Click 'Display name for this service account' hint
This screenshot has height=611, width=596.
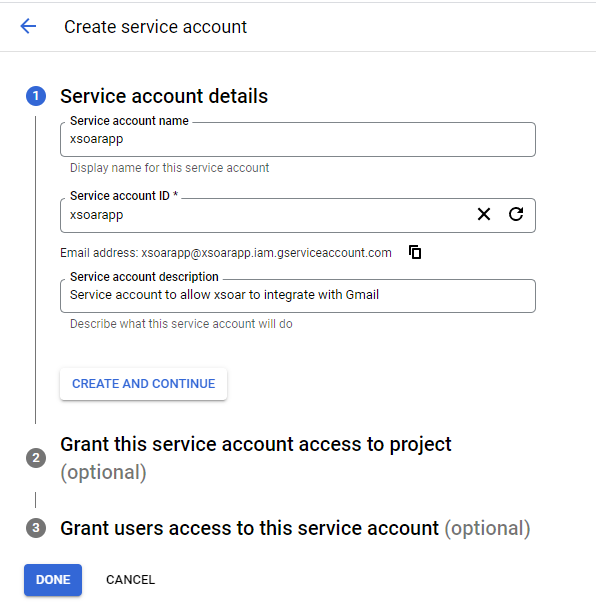point(169,168)
